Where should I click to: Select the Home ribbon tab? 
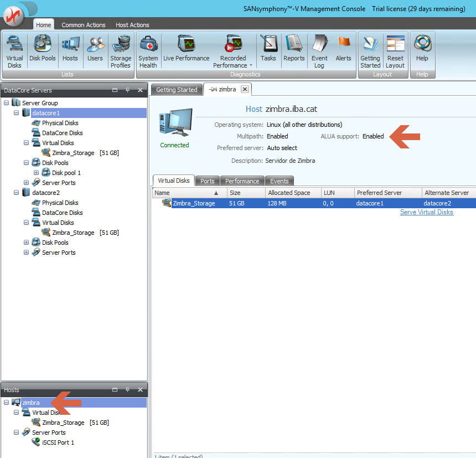click(43, 25)
